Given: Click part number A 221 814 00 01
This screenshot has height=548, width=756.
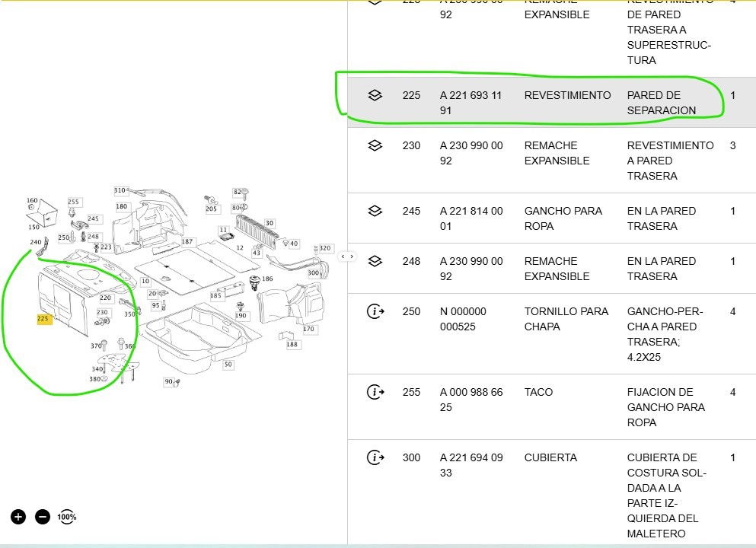Looking at the screenshot, I should coord(471,218).
